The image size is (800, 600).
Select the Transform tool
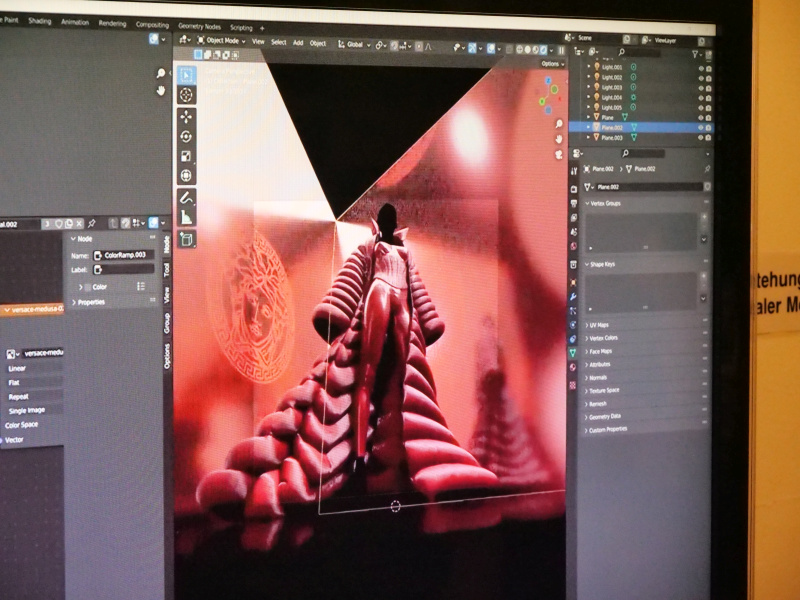click(186, 176)
